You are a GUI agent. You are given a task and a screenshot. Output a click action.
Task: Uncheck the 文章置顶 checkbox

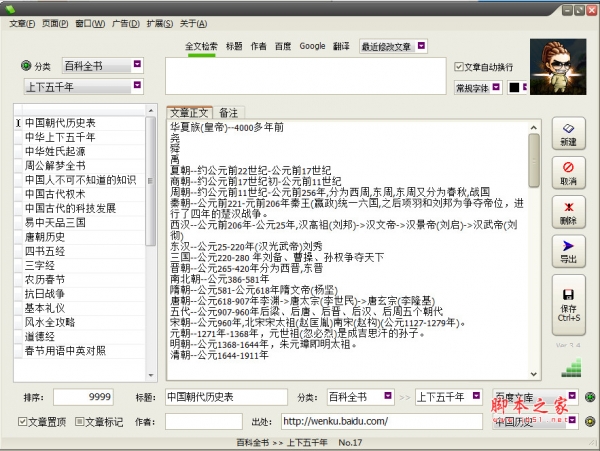coord(24,421)
